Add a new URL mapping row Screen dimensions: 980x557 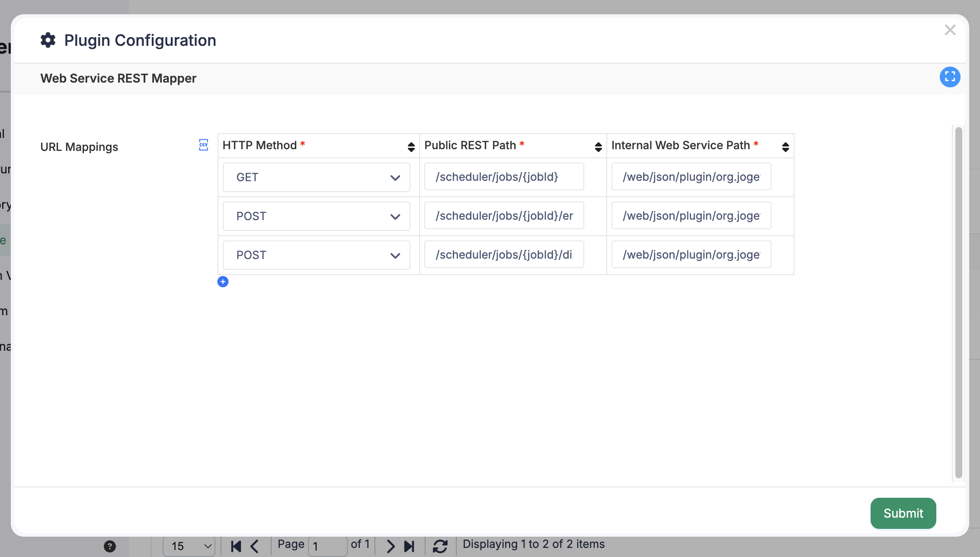click(x=223, y=282)
